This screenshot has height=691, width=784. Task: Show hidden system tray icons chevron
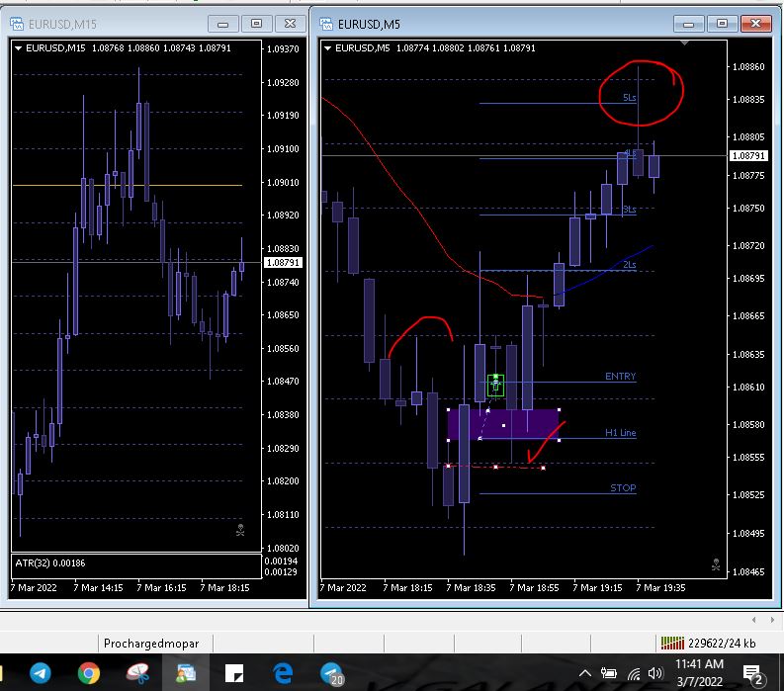click(x=585, y=673)
